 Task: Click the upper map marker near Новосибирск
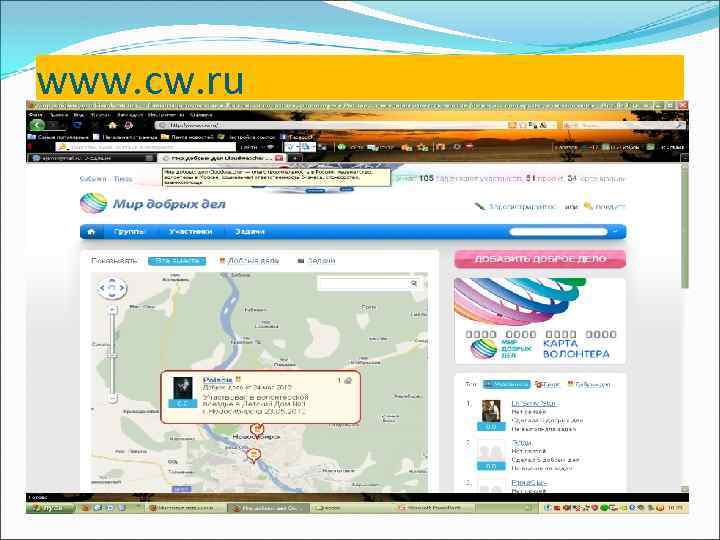257,430
